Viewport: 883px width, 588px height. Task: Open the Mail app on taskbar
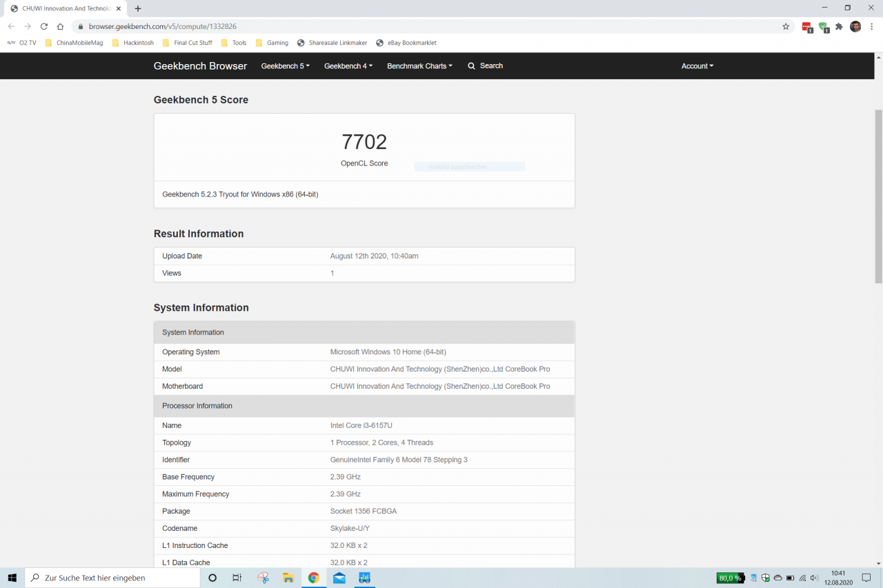[339, 578]
